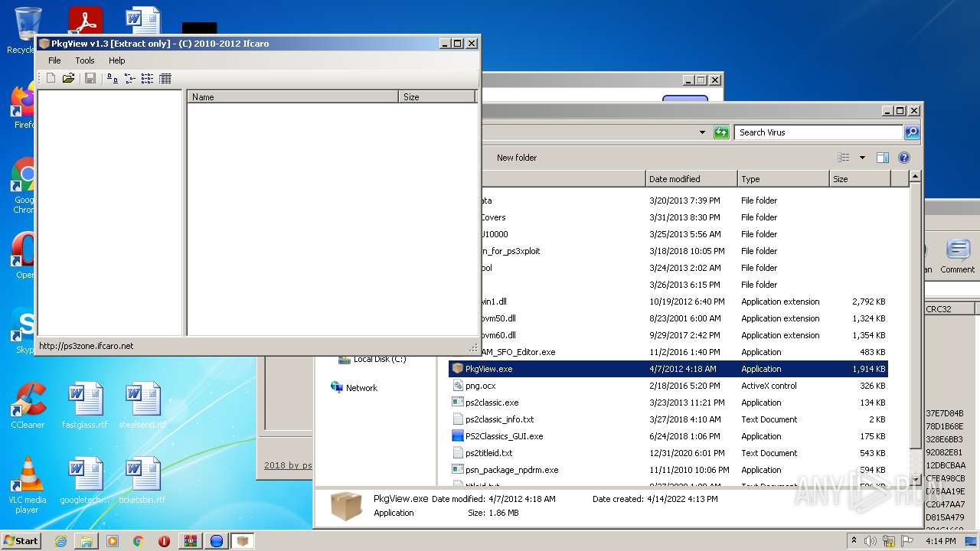Viewport: 980px width, 551px height.
Task: Click the CRC32 column header
Action: (x=949, y=309)
